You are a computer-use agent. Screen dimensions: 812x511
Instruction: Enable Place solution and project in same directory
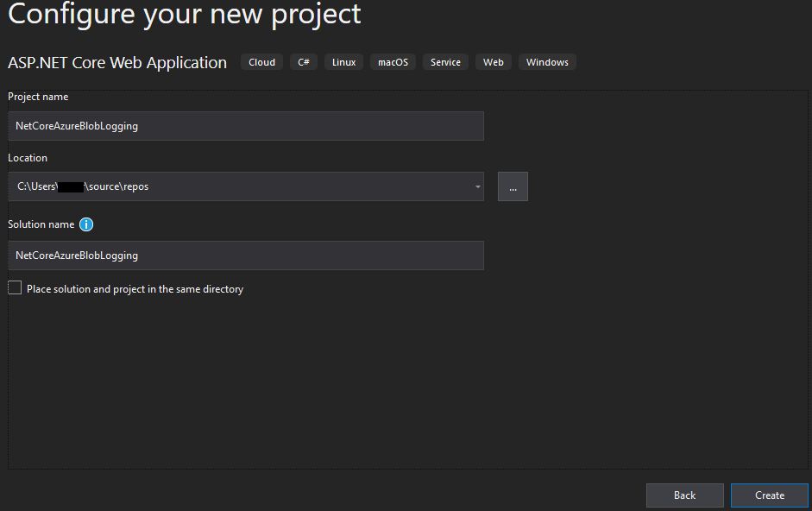click(x=15, y=288)
